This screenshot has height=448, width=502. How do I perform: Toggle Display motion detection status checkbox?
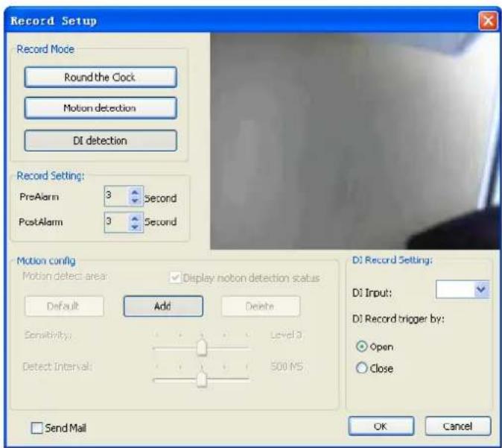tap(175, 277)
